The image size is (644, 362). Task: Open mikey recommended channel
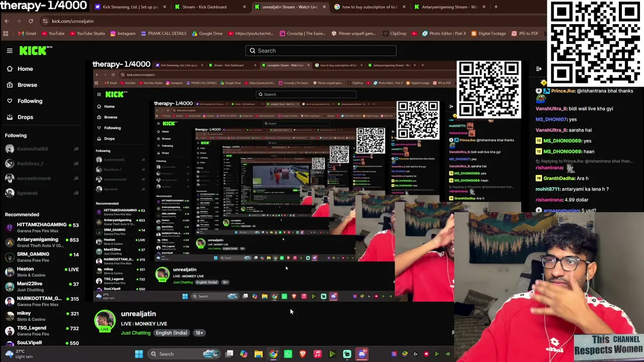pos(42,316)
